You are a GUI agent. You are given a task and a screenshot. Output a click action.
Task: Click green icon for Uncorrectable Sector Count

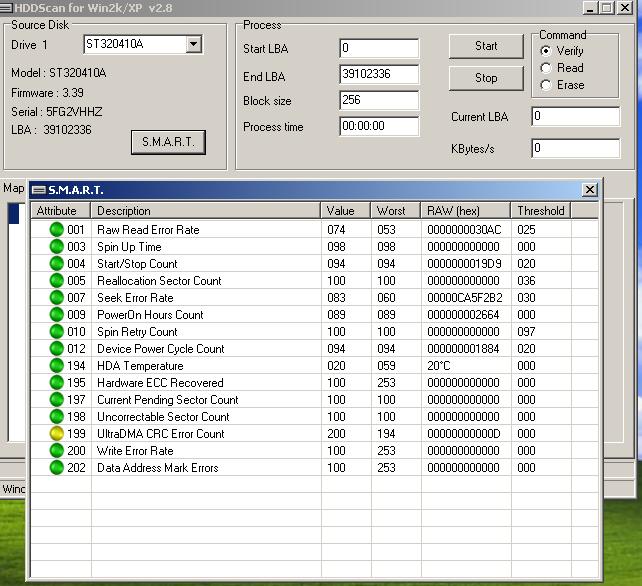[x=57, y=416]
